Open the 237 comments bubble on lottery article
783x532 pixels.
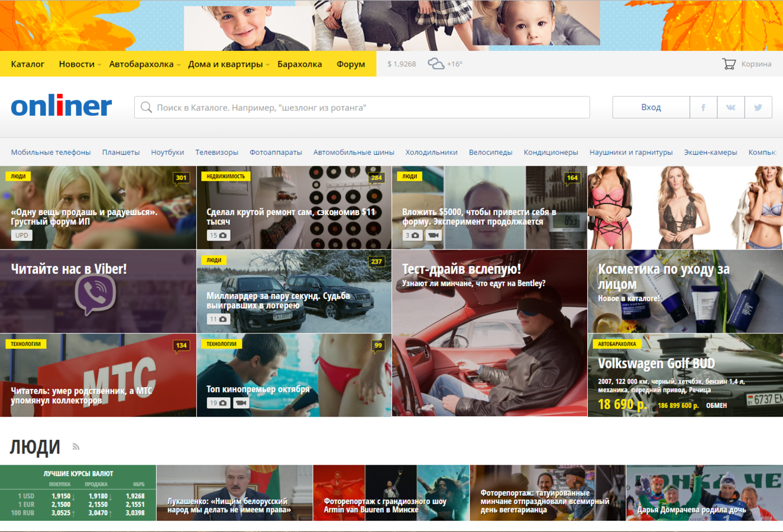[x=376, y=262]
